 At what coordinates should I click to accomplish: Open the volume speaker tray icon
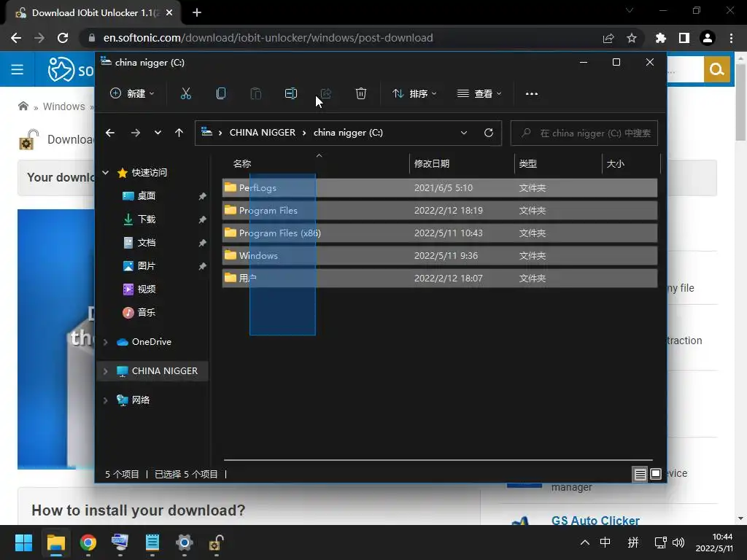pyautogui.click(x=678, y=542)
